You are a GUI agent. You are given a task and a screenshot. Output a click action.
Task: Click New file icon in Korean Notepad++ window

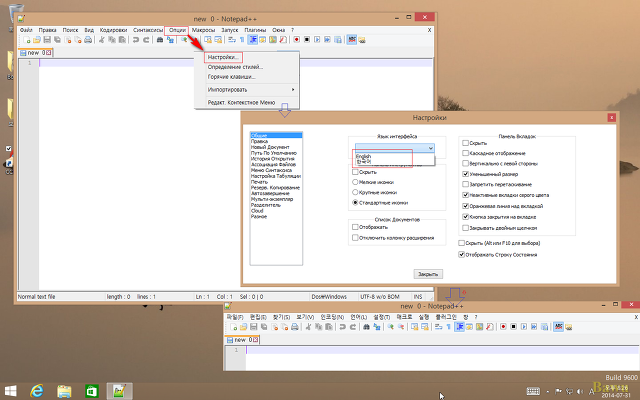pos(234,327)
